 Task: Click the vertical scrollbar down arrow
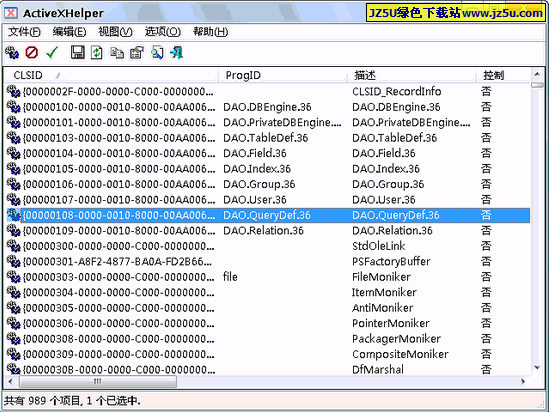click(537, 368)
